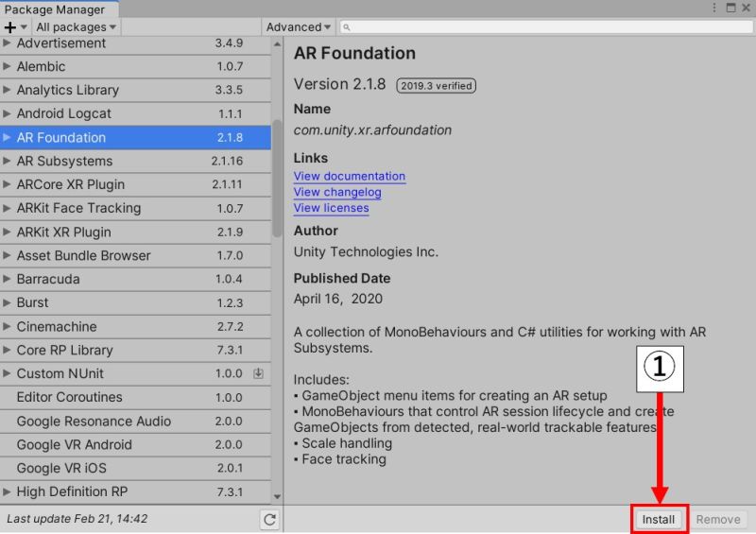Maximize the Package Manager window

point(730,9)
